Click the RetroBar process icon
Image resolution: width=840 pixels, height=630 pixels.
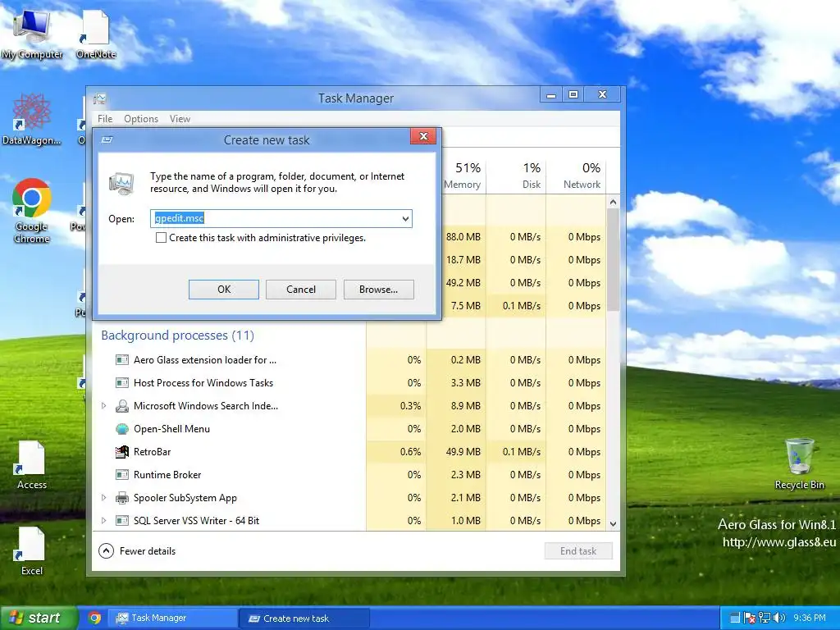click(x=122, y=452)
